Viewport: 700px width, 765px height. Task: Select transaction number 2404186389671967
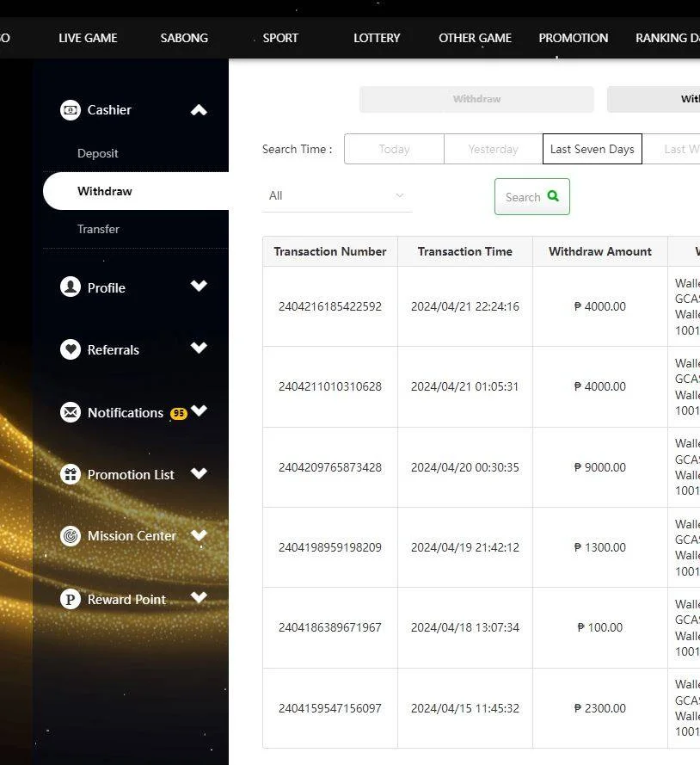[330, 627]
